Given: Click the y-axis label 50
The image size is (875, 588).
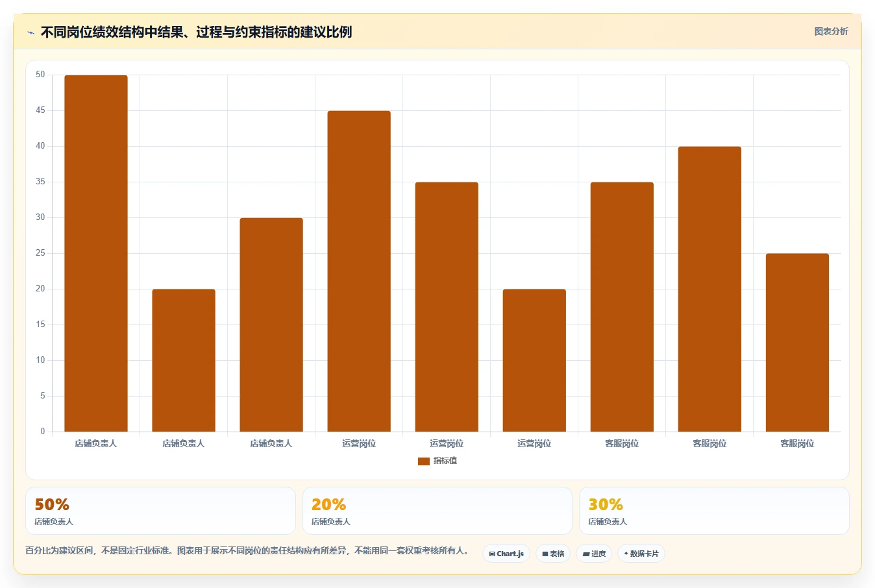Looking at the screenshot, I should tap(40, 75).
